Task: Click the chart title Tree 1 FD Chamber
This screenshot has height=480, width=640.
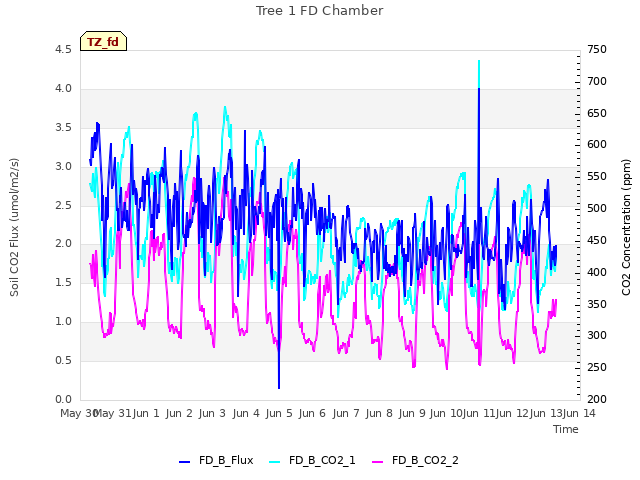Action: tap(320, 11)
